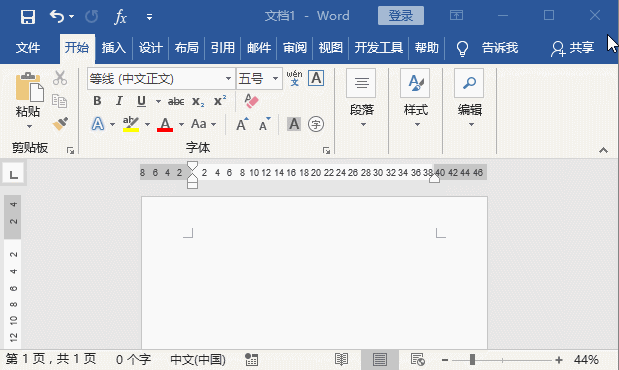Viewport: 619px width, 370px height.
Task: Open the font size box 五号
Action: 259,79
